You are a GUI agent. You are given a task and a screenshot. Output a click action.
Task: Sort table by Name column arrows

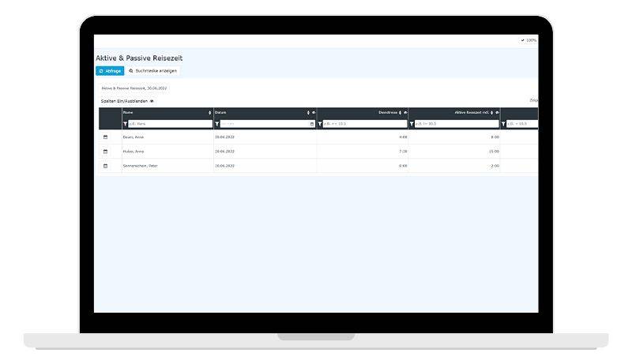tap(209, 113)
